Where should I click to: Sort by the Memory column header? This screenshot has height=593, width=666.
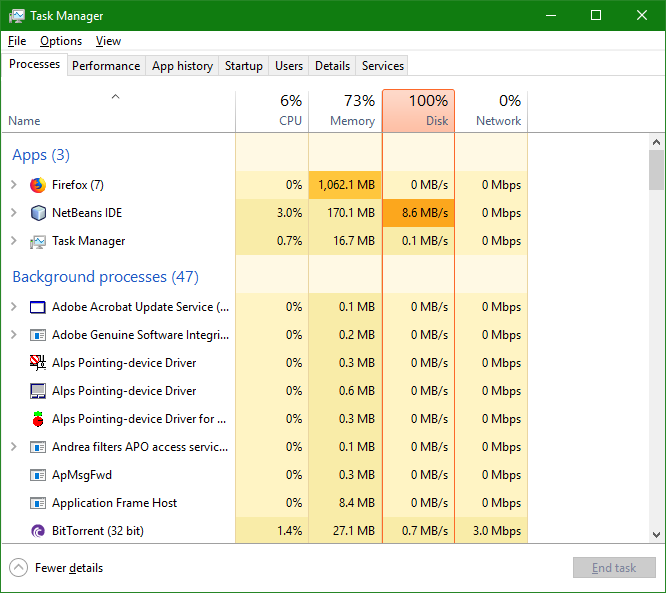[345, 111]
